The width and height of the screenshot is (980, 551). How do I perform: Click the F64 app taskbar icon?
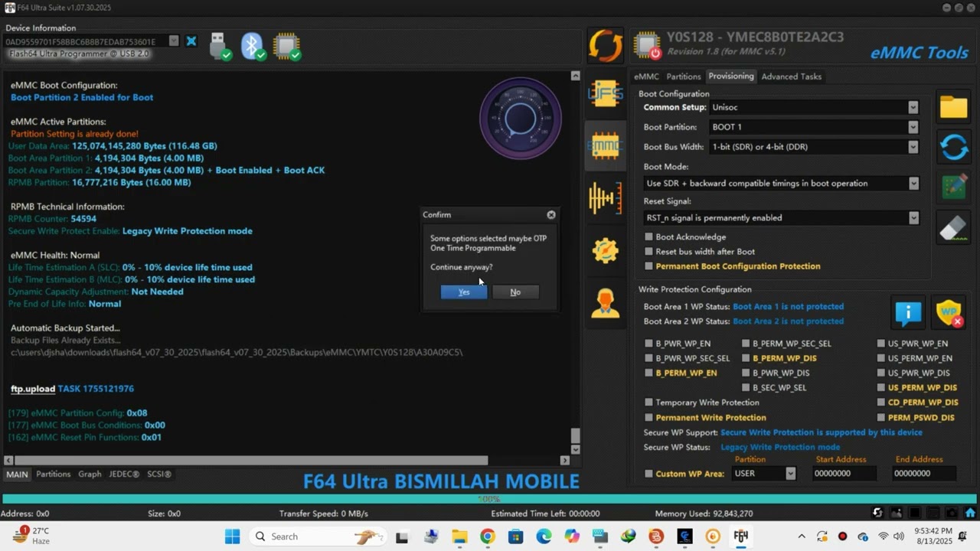[x=741, y=536]
